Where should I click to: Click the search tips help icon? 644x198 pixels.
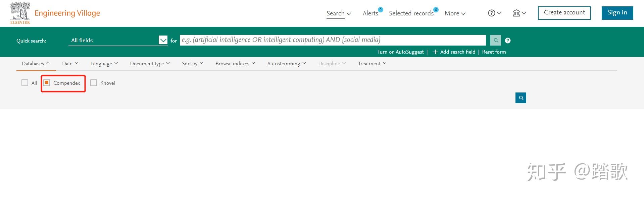508,41
